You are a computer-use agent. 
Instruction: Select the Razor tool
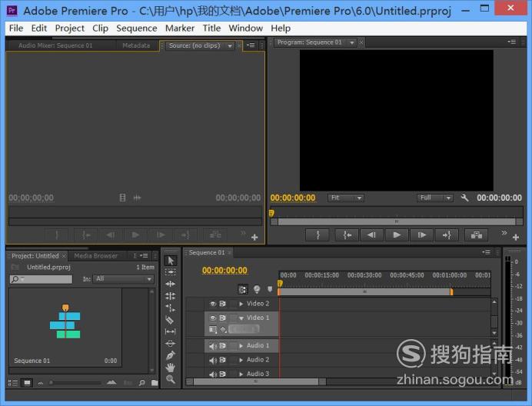pyautogui.click(x=170, y=320)
